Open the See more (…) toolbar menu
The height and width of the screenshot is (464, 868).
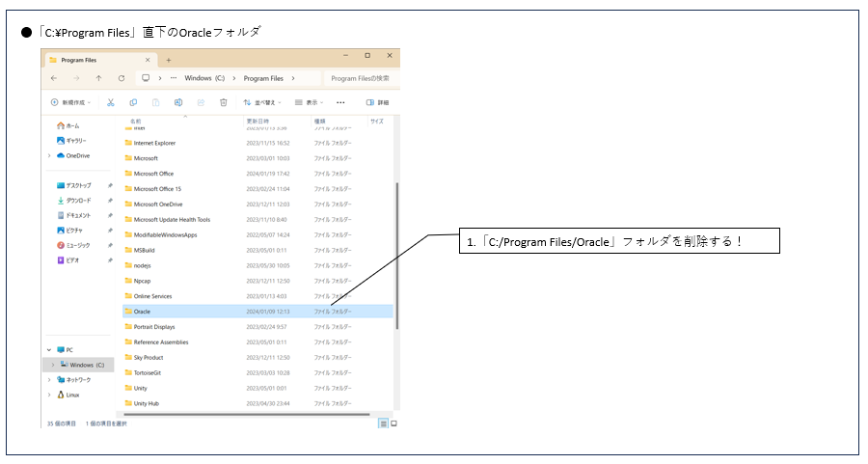click(x=340, y=102)
